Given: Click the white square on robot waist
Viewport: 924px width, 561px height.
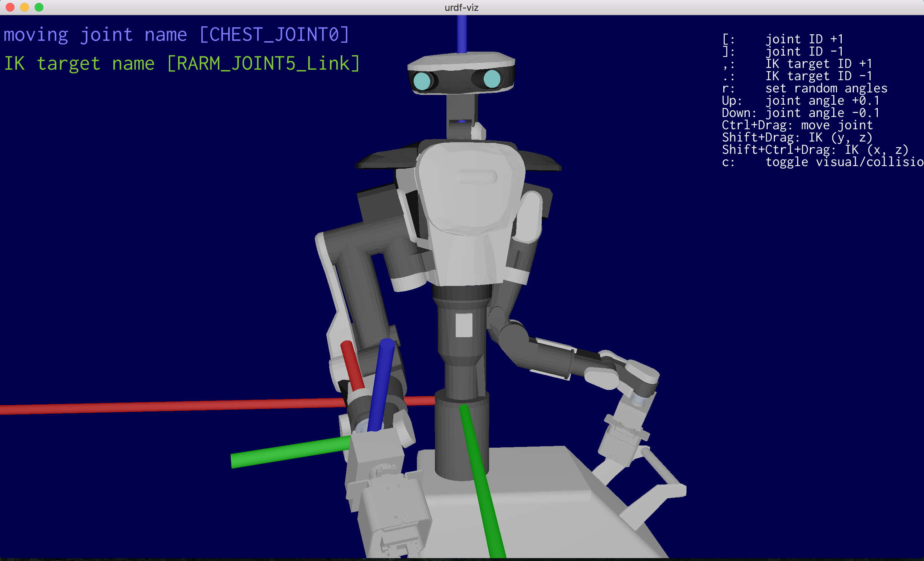Looking at the screenshot, I should coord(464,325).
